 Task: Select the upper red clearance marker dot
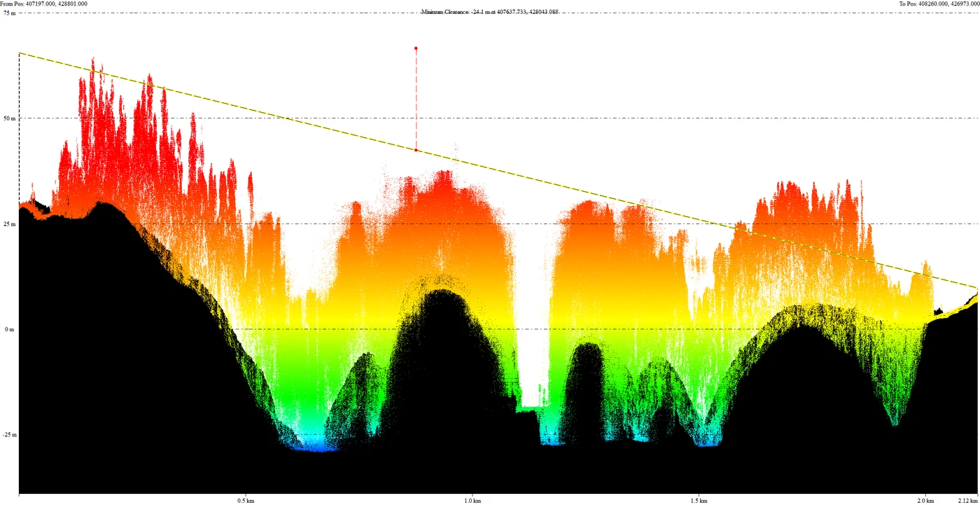click(416, 48)
